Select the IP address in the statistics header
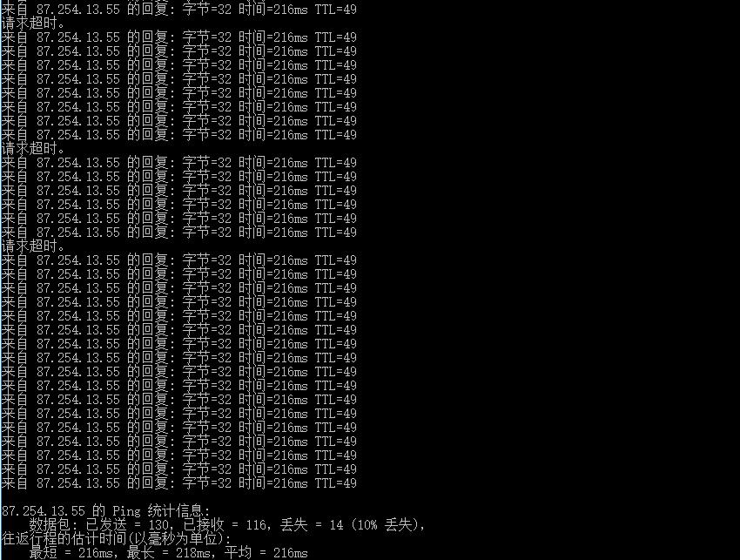Image resolution: width=740 pixels, height=560 pixels. coord(44,511)
